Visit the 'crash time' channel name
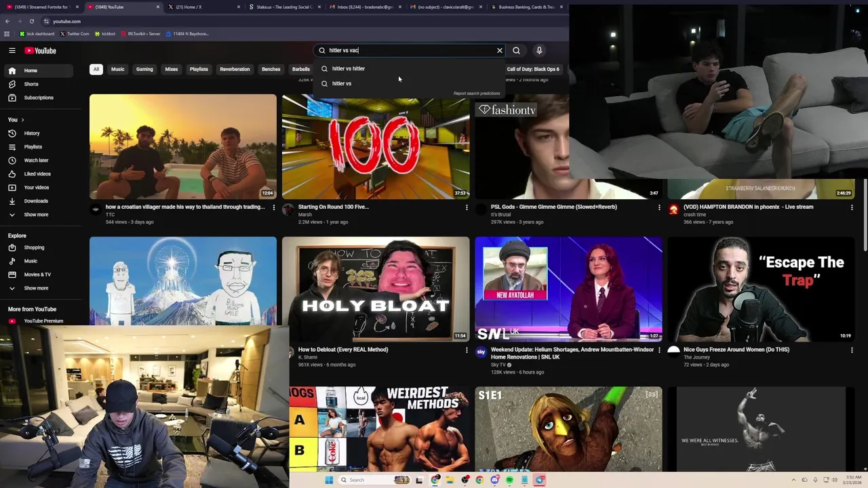This screenshot has height=488, width=868. pyautogui.click(x=695, y=214)
